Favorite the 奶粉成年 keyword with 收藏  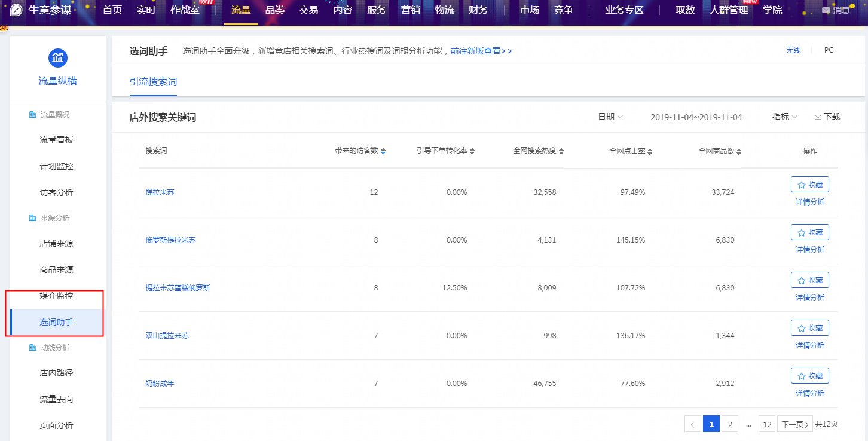[x=809, y=376]
